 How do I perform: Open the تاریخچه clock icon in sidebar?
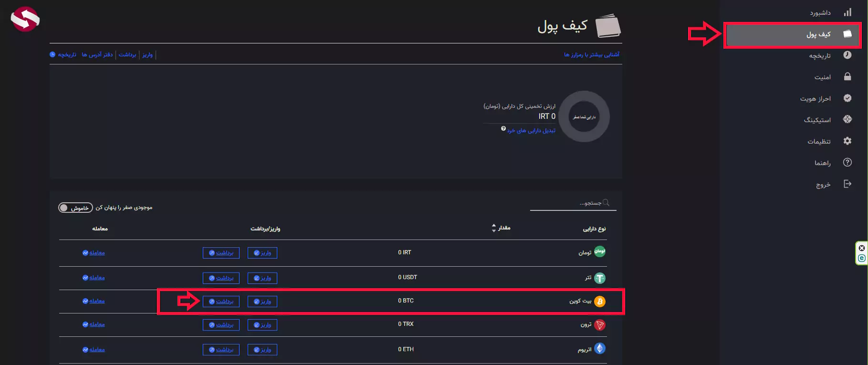pyautogui.click(x=847, y=55)
